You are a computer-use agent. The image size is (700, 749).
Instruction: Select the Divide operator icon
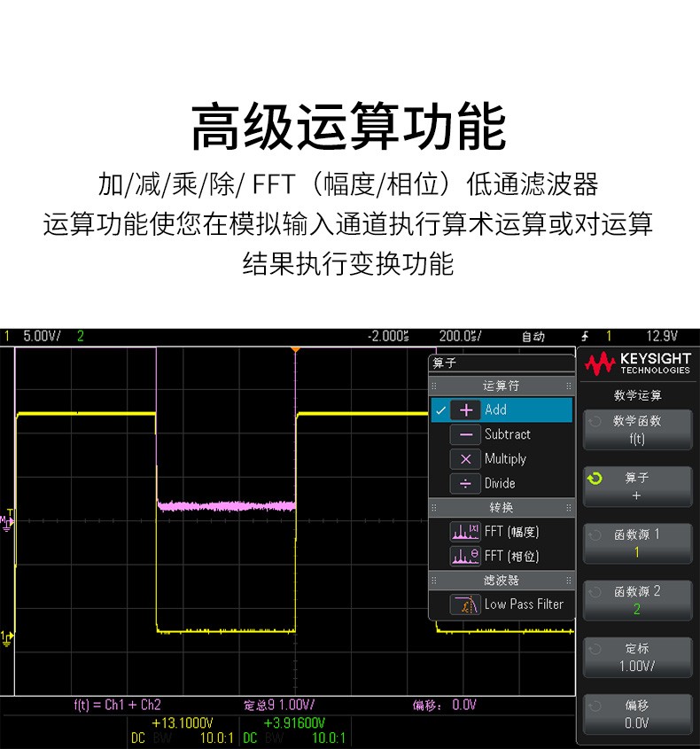point(465,484)
